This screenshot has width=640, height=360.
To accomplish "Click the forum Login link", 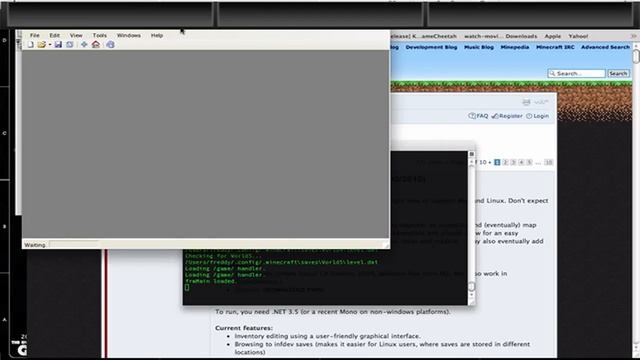I will (x=538, y=116).
